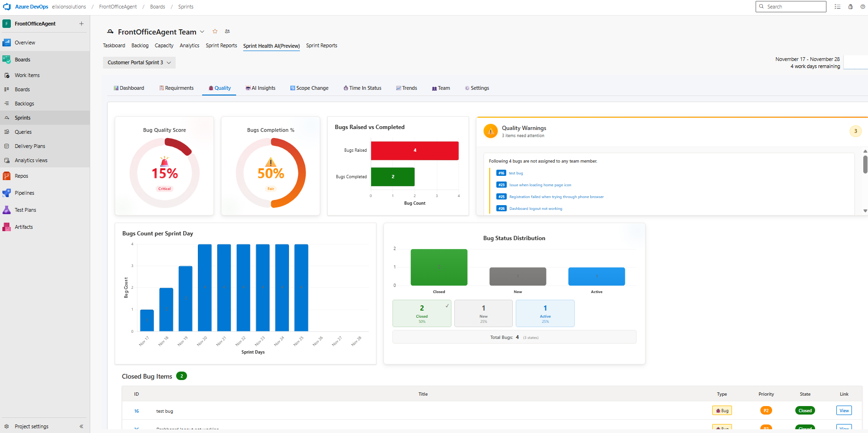Switch to the AI Insights tab
Screen dimensions: 868x433
tap(261, 88)
